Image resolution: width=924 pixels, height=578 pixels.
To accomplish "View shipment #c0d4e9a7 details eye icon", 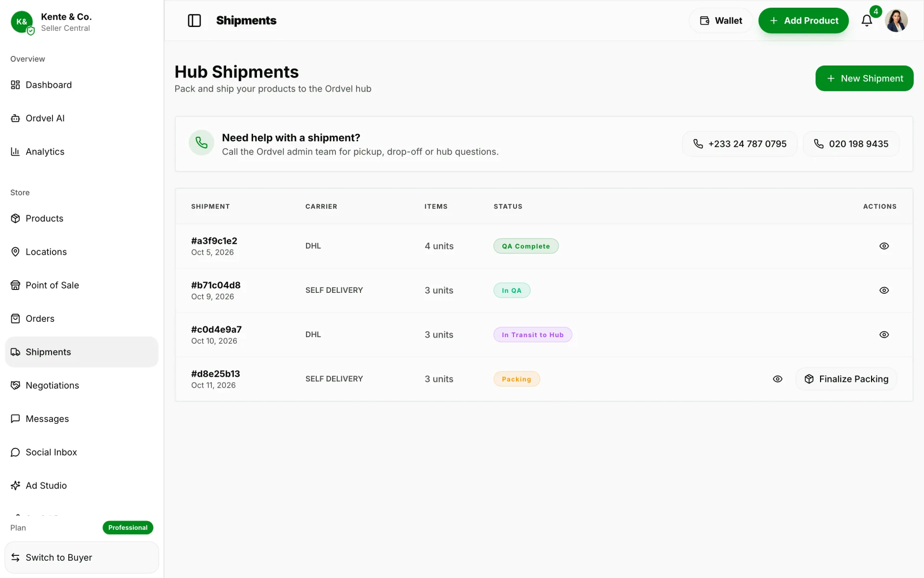I will (884, 335).
